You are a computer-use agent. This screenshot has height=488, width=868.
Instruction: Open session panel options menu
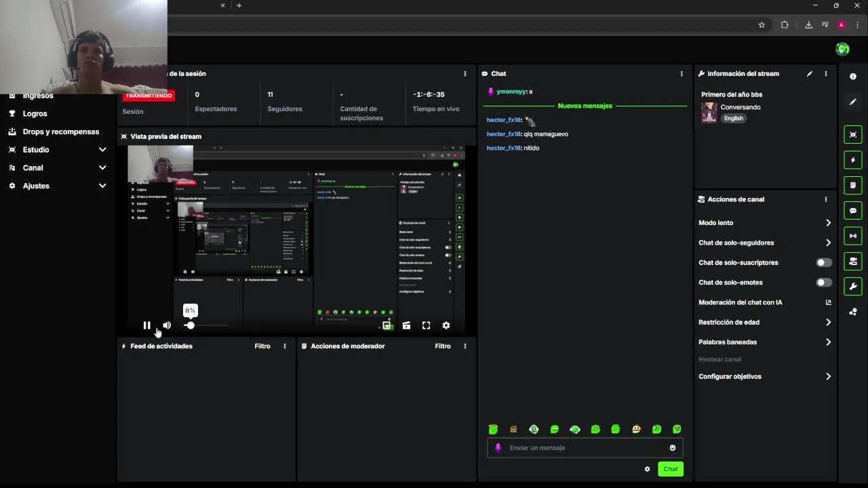coord(465,73)
